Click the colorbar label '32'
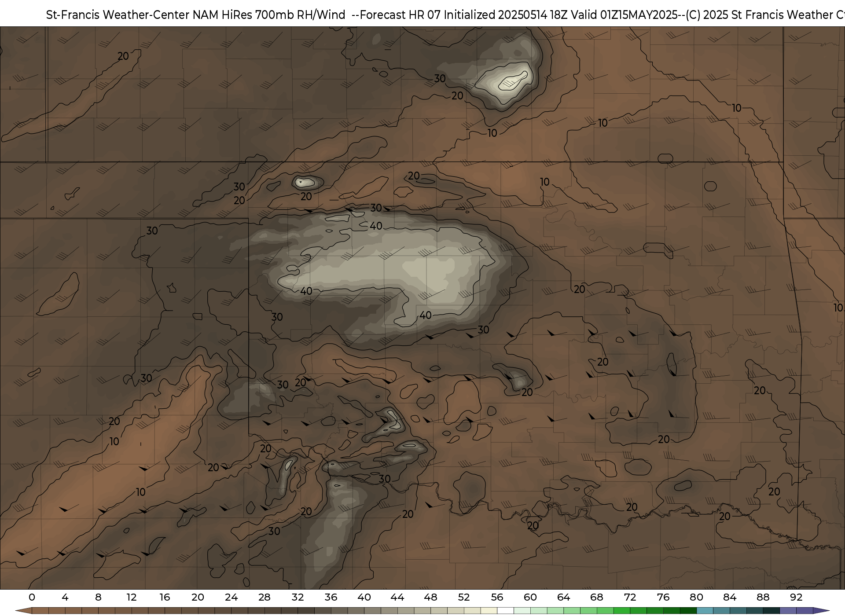The width and height of the screenshot is (845, 616). 298,597
